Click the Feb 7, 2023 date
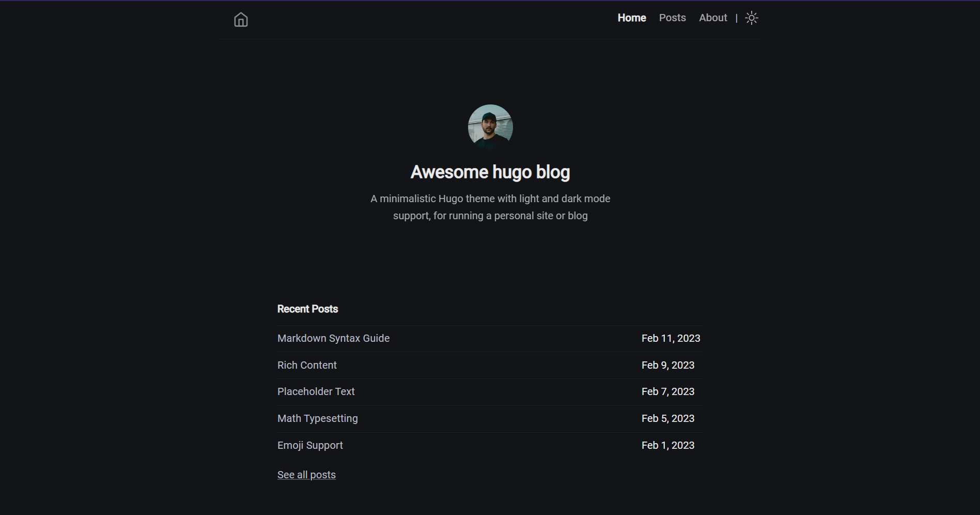 click(667, 392)
